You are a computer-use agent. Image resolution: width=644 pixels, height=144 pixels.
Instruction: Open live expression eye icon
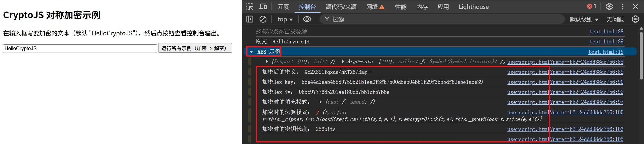(307, 19)
